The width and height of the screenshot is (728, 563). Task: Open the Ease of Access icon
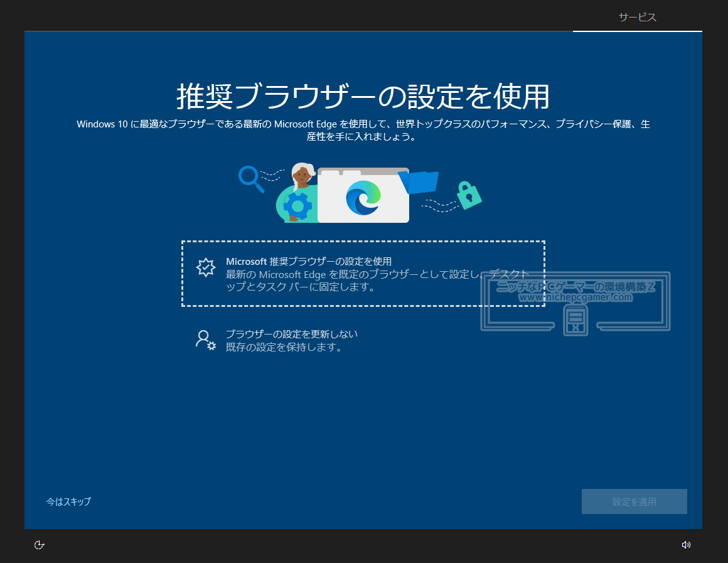point(40,545)
